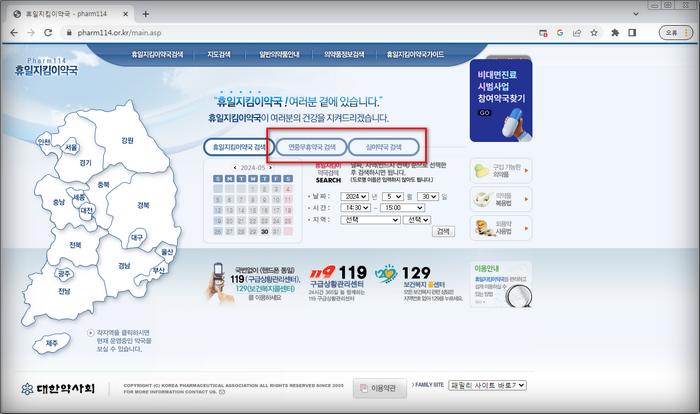Select 부산 on the region map
This screenshot has height=414, width=700.
(158, 270)
